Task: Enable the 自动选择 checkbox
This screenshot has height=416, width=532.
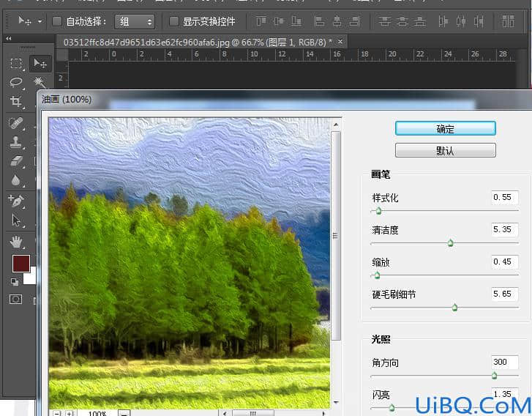Action: click(56, 21)
